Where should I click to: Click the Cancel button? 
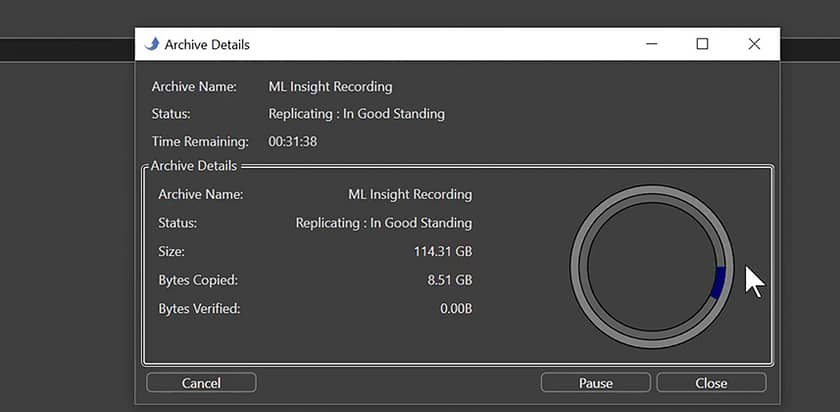coord(201,383)
